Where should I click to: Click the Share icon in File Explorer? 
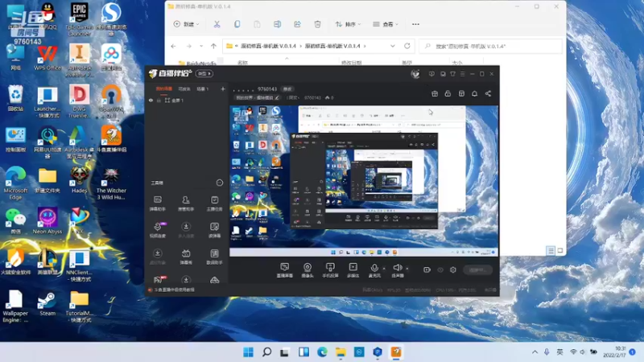click(x=297, y=24)
